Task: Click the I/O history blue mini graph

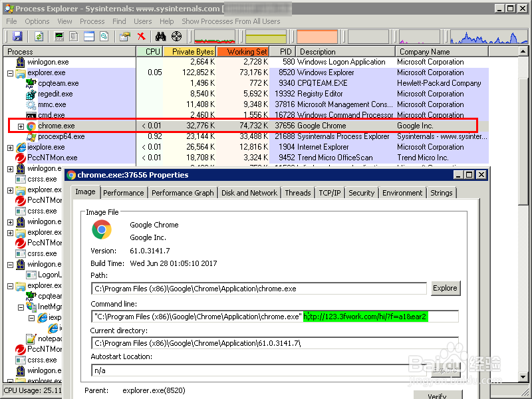Action: coord(489,37)
